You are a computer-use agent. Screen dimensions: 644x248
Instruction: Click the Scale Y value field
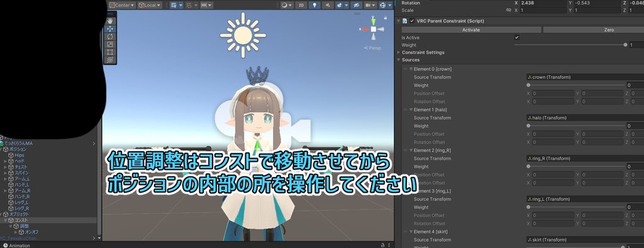click(x=597, y=10)
